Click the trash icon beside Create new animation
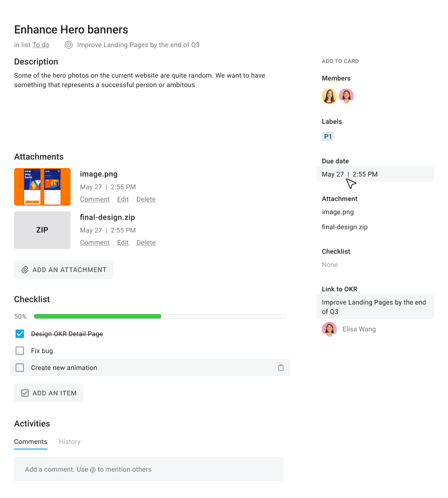The width and height of the screenshot is (448, 498). click(281, 368)
